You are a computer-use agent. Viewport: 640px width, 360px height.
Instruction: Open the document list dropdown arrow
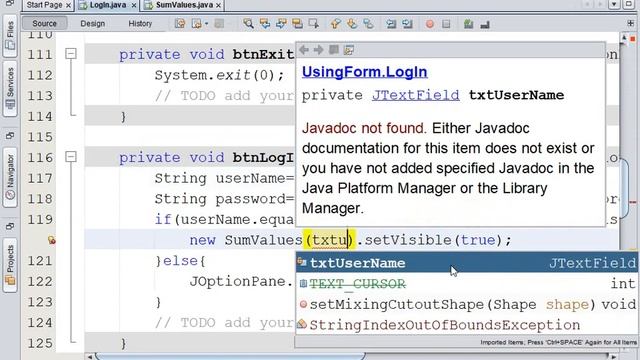click(614, 4)
